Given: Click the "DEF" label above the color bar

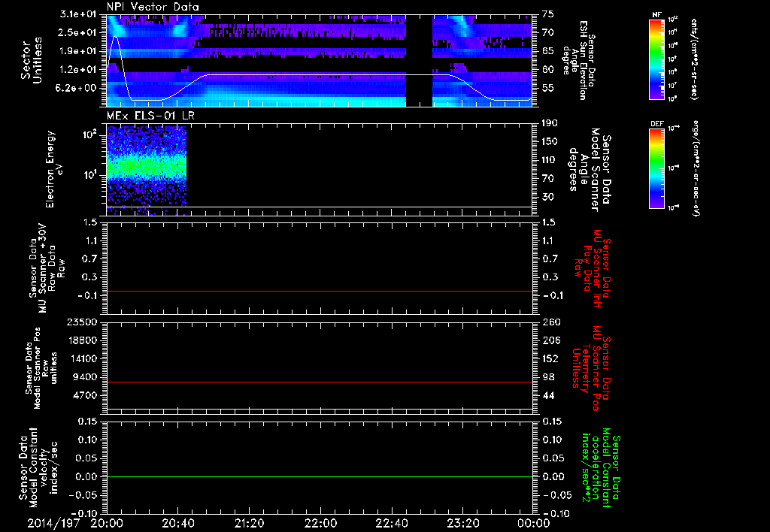Looking at the screenshot, I should pyautogui.click(x=656, y=124).
